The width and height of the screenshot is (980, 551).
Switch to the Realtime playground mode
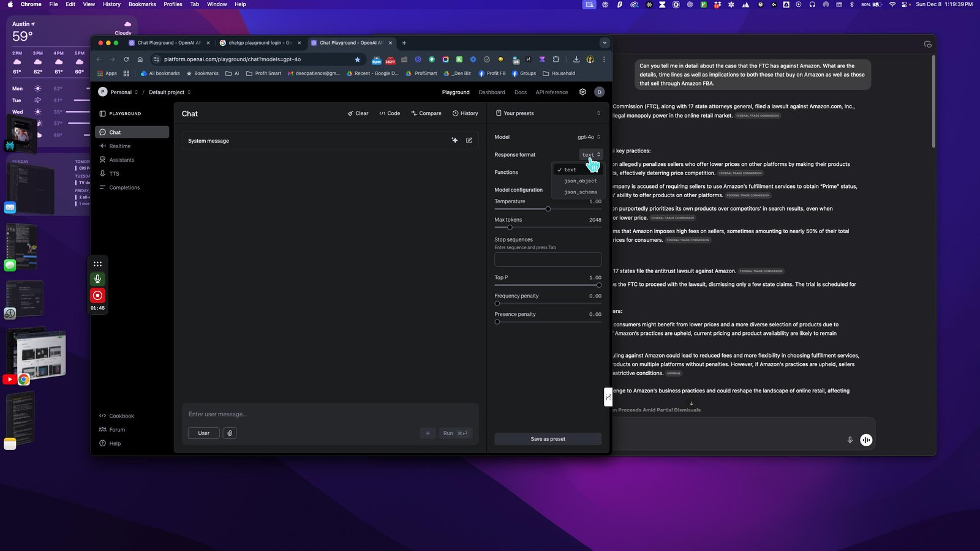pyautogui.click(x=132, y=146)
